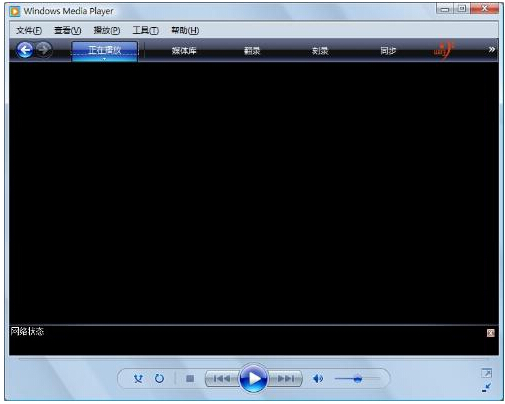Switch to compact mode icon
This screenshot has width=505, height=404.
coord(486,388)
